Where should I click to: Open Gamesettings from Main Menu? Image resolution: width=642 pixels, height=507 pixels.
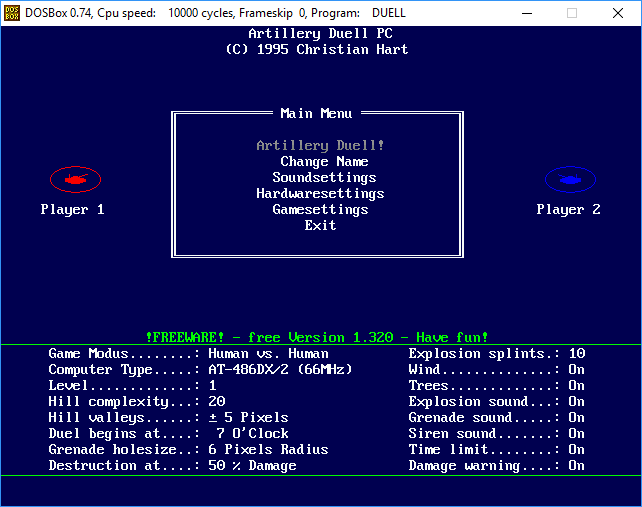pyautogui.click(x=320, y=209)
